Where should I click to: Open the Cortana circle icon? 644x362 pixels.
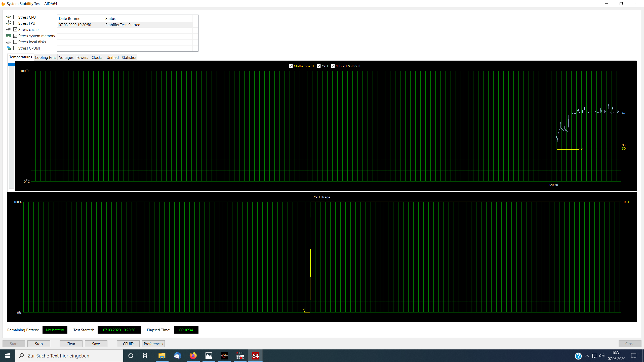131,356
